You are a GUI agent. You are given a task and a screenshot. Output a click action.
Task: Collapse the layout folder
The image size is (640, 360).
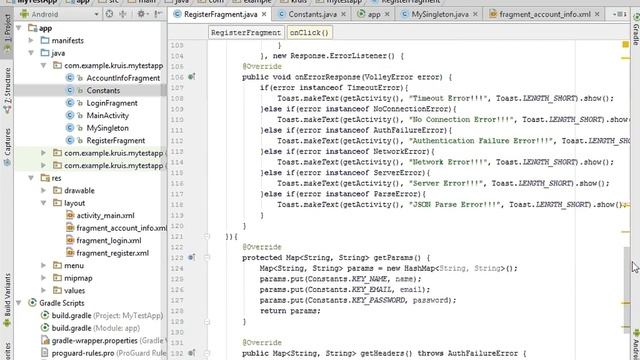tap(44, 203)
